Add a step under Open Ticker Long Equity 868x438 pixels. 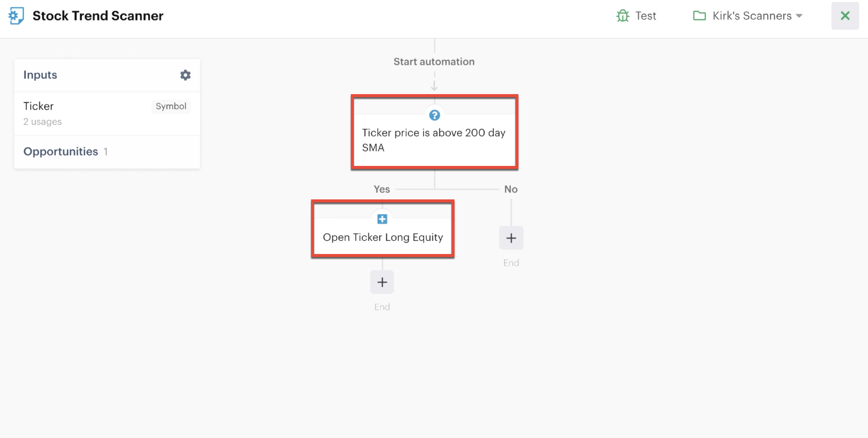coord(382,282)
